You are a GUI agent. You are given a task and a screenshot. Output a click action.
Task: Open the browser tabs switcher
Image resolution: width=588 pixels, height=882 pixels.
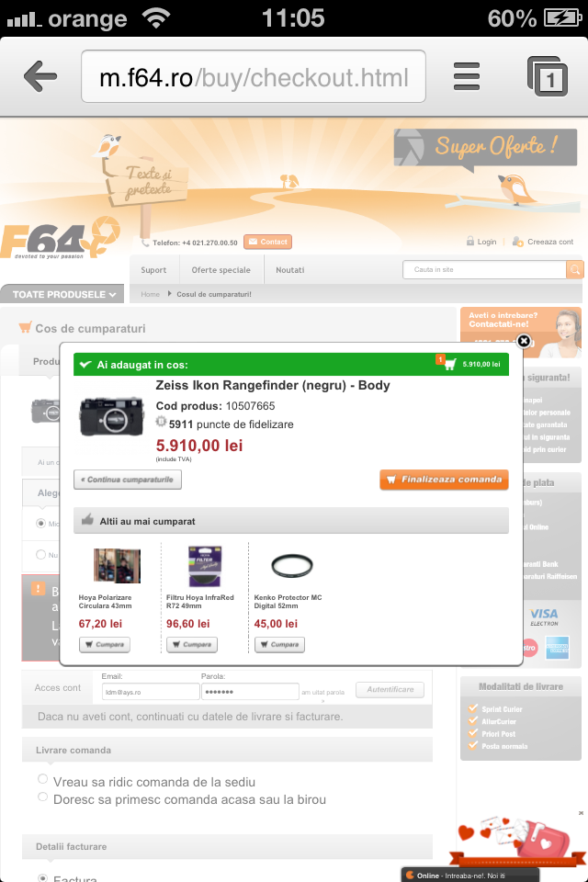[548, 76]
